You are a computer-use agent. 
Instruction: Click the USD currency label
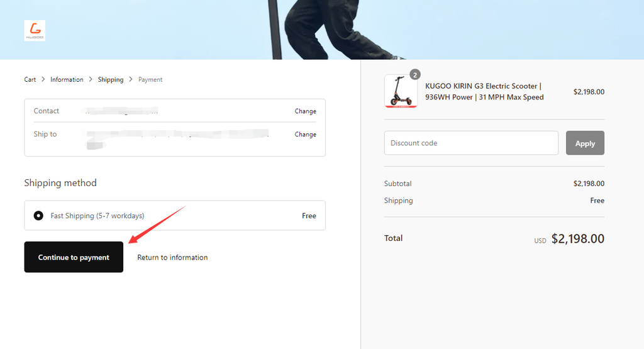[540, 241]
